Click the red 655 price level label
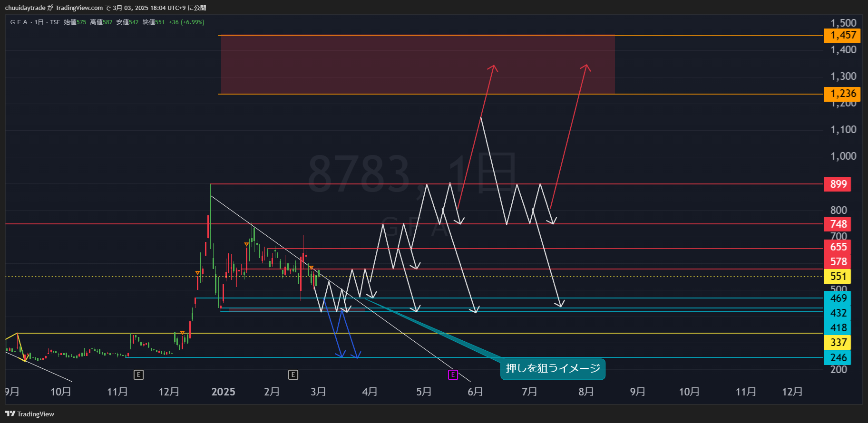The width and height of the screenshot is (868, 423). tap(838, 247)
